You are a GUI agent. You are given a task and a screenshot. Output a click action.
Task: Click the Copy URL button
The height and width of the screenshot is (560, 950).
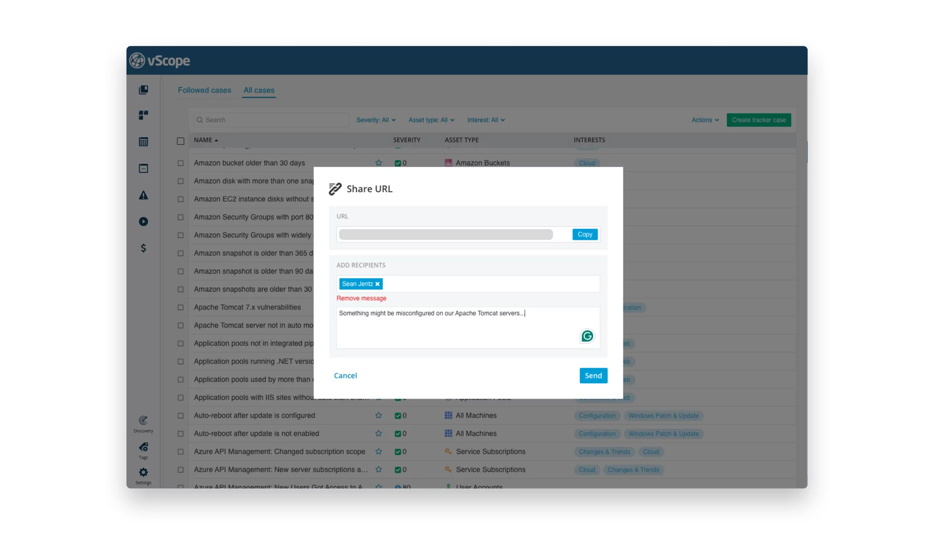tap(584, 234)
